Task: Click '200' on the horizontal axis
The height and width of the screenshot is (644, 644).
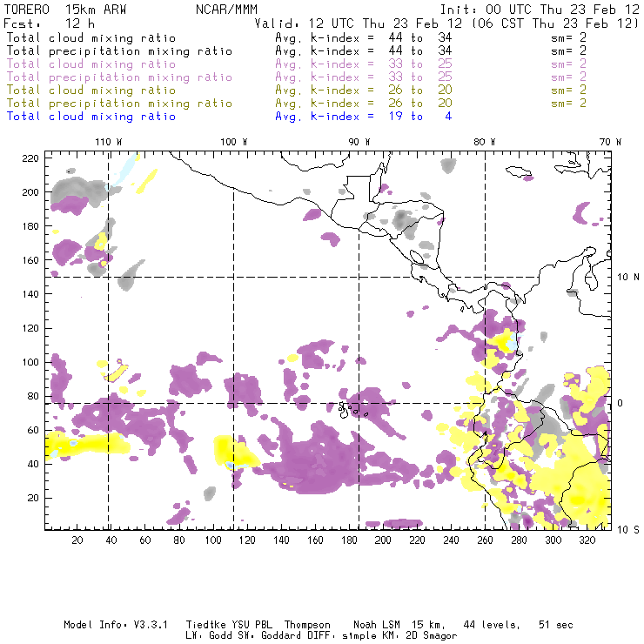Action: 383,540
